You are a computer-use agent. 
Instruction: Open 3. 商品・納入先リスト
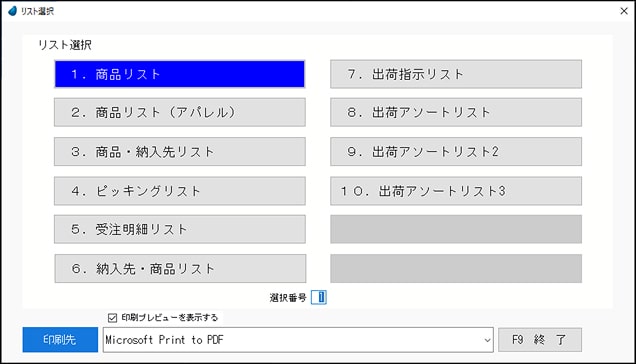click(x=180, y=152)
